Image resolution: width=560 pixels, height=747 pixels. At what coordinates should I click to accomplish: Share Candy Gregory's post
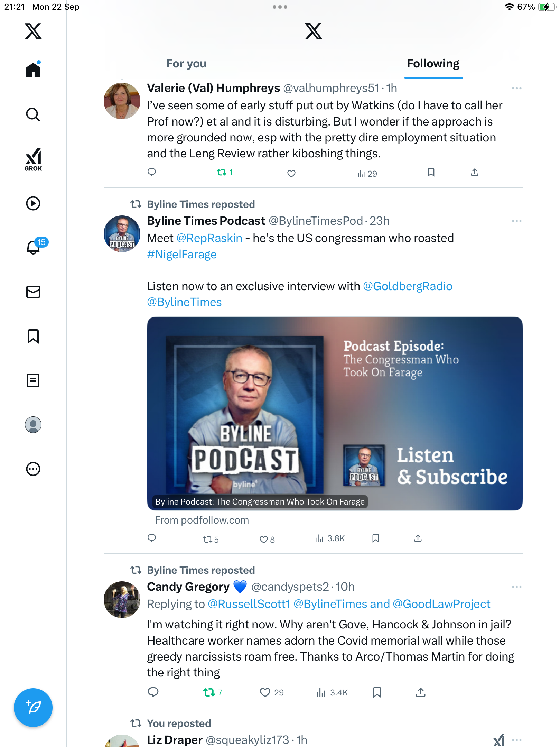tap(420, 692)
